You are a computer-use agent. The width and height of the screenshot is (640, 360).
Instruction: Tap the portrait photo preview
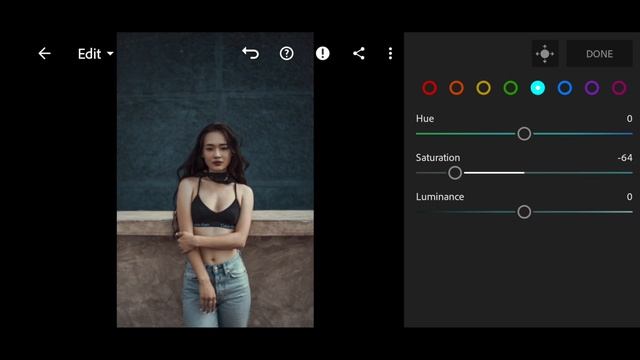215,180
